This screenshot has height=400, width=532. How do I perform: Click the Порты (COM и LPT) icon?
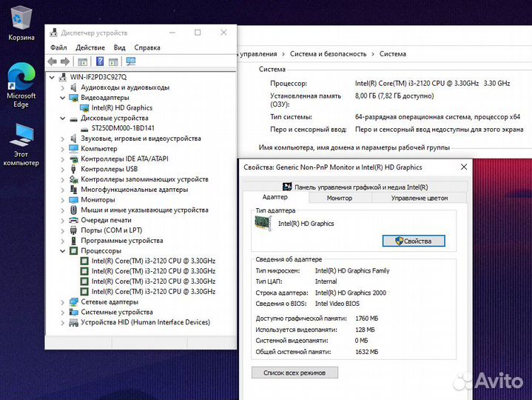tap(73, 230)
